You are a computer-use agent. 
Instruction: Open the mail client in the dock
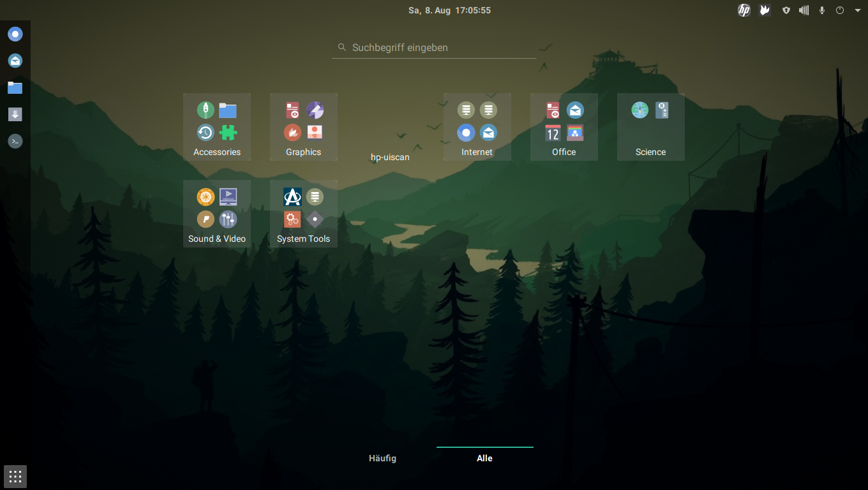point(15,61)
